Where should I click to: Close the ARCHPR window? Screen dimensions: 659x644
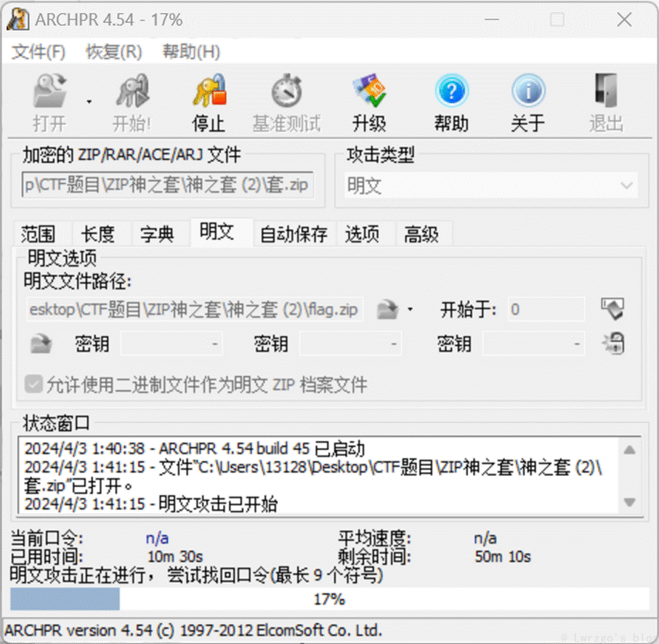click(x=625, y=20)
